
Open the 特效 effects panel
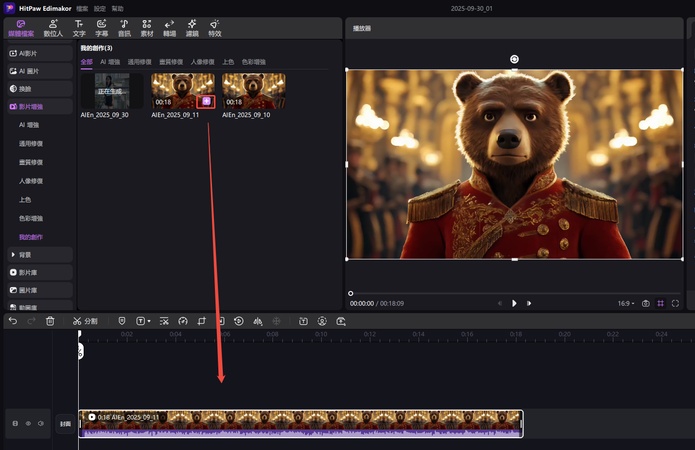tap(215, 27)
